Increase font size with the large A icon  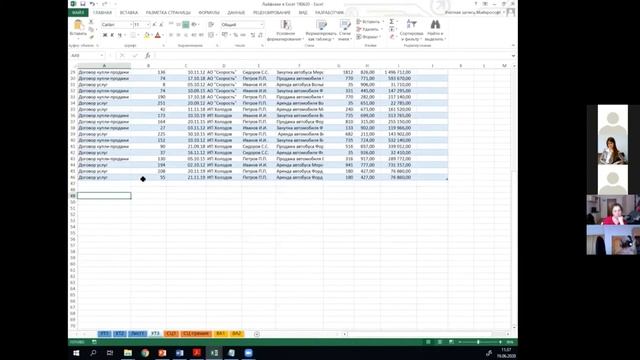click(154, 25)
